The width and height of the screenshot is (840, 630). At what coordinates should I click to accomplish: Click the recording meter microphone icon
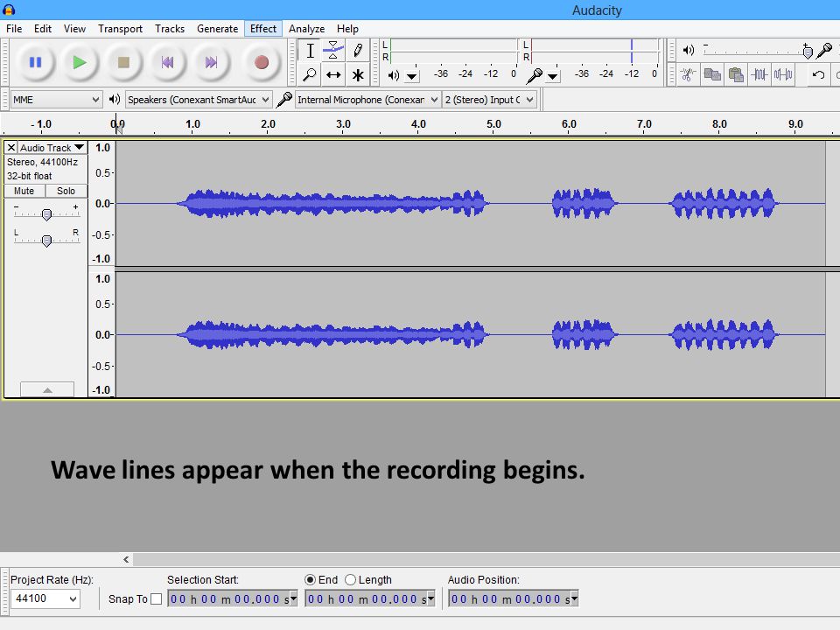click(x=534, y=75)
